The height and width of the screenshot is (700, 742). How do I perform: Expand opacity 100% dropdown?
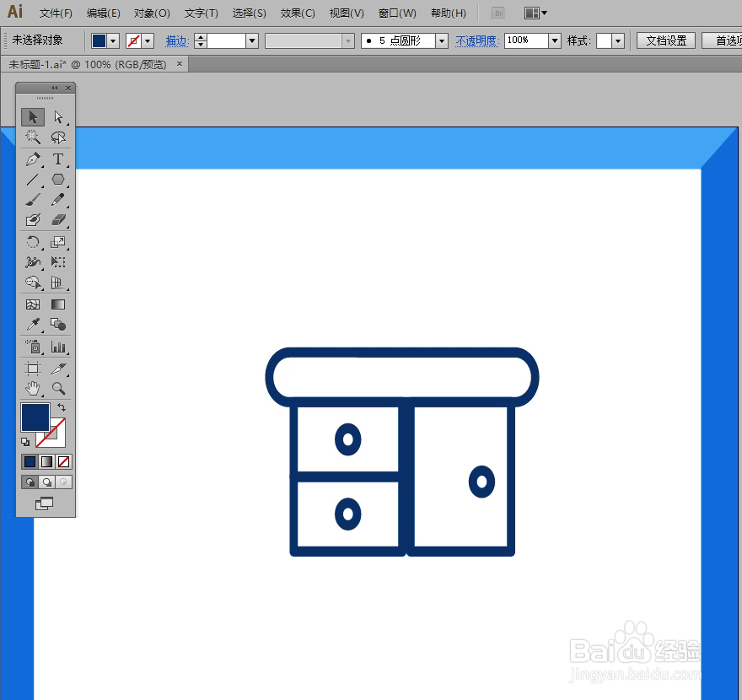[555, 41]
